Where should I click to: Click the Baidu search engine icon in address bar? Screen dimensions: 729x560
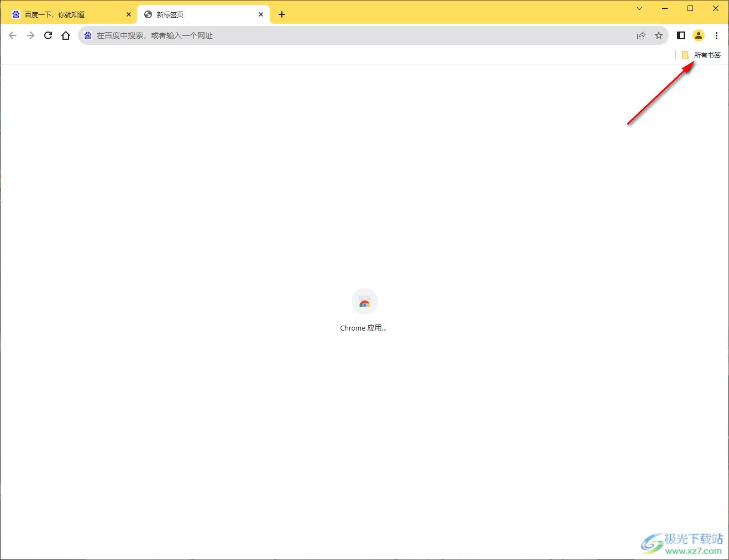87,35
